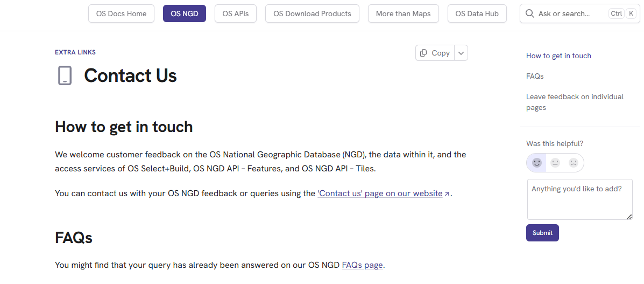The width and height of the screenshot is (644, 284).
Task: Click the happy face feedback icon
Action: (x=536, y=163)
